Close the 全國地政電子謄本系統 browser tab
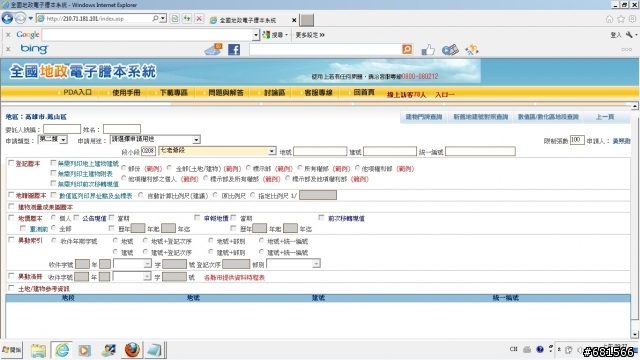The width and height of the screenshot is (640, 360). pos(294,20)
